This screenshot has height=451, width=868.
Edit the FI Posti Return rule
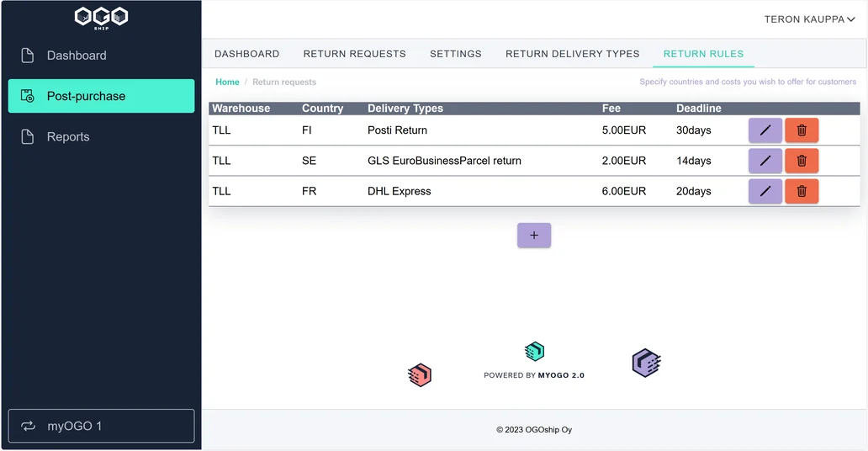[765, 130]
